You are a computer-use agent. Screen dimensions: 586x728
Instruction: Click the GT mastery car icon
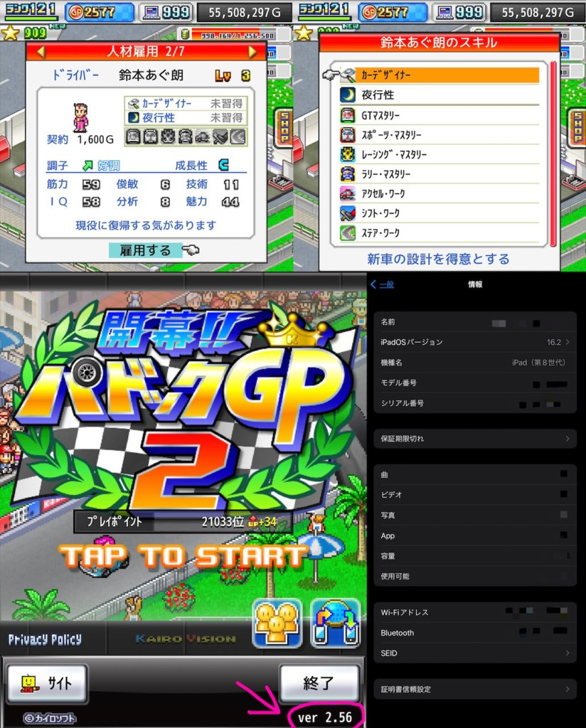click(348, 114)
